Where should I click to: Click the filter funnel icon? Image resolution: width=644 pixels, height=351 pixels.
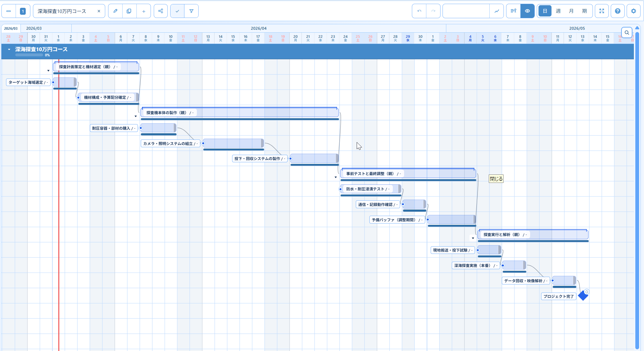tap(191, 11)
